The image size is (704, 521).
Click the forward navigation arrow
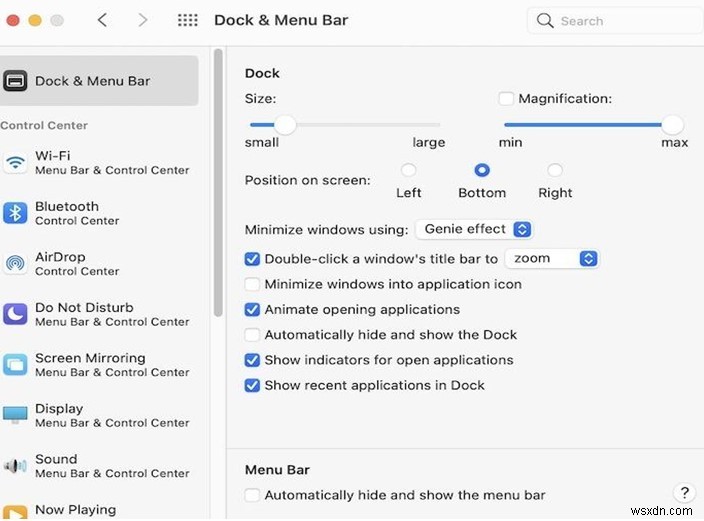coord(142,20)
